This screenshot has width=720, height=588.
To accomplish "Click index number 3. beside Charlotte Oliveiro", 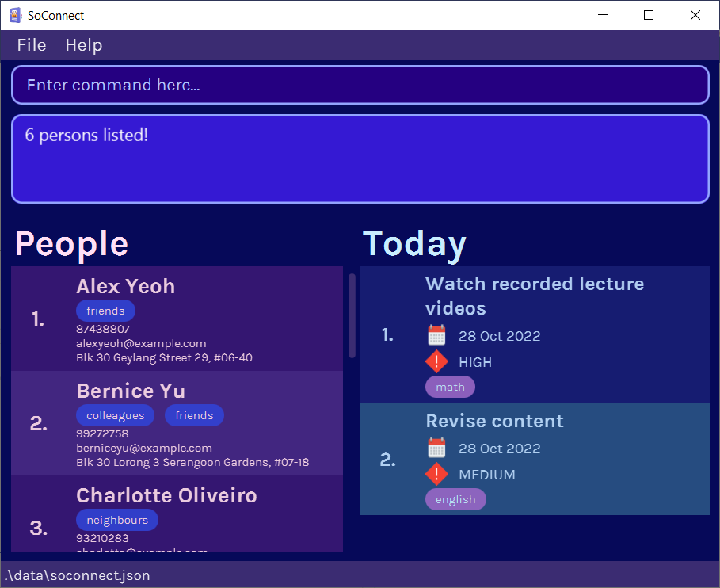I will (x=39, y=529).
